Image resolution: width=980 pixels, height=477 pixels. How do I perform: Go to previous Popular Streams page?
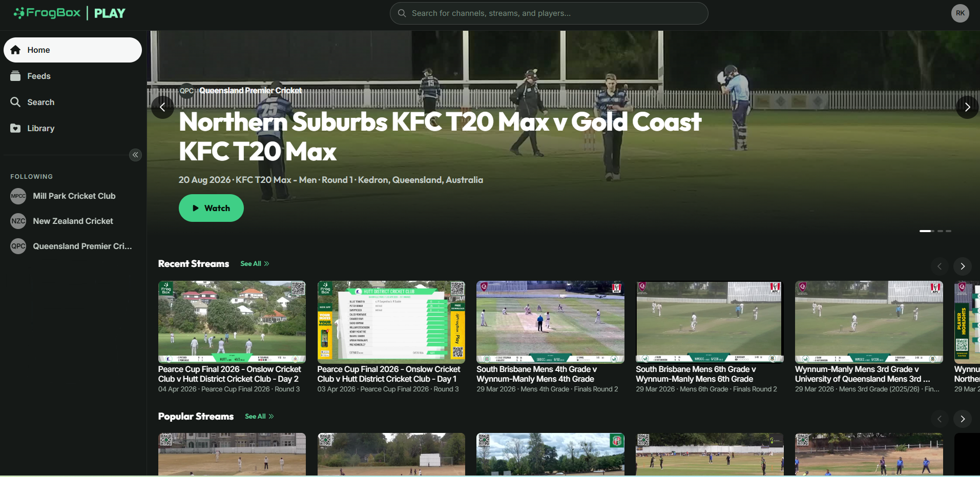[x=940, y=419]
